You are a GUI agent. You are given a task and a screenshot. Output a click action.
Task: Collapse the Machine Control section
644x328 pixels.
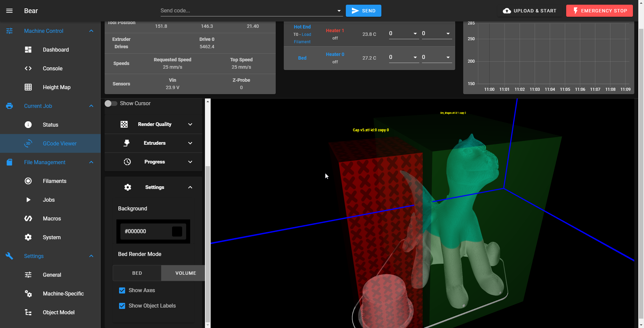(91, 31)
